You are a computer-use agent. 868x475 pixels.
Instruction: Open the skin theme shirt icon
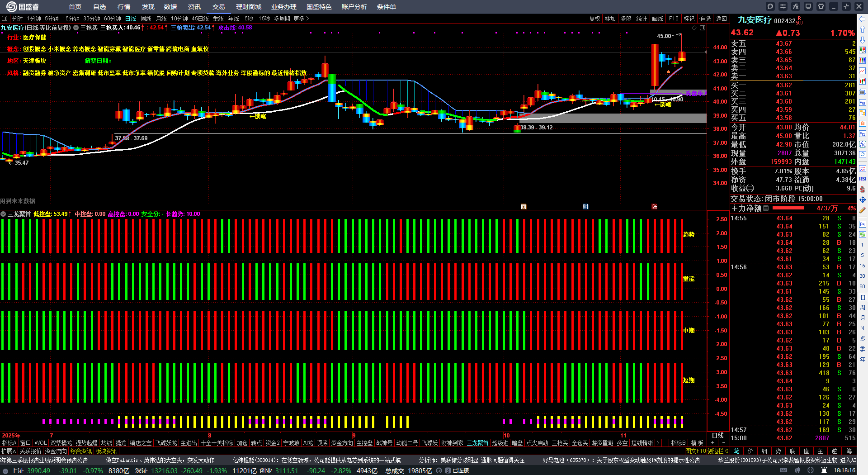(821, 6)
